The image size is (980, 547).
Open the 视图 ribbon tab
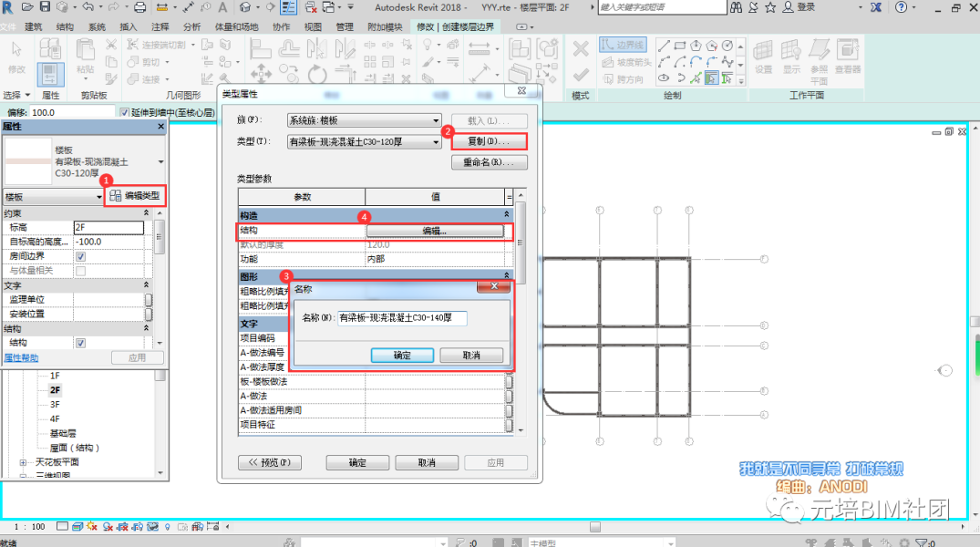coord(313,27)
